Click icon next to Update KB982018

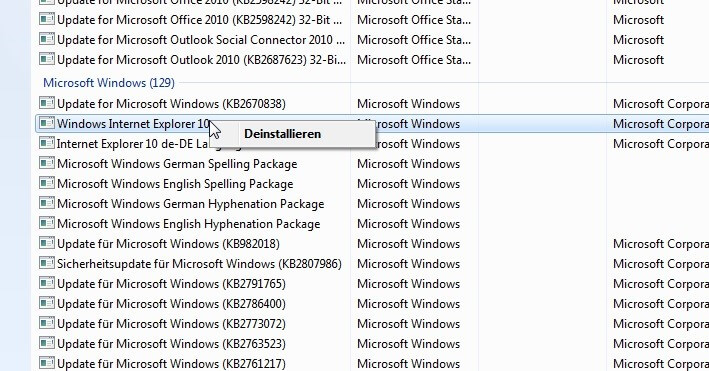[47, 243]
